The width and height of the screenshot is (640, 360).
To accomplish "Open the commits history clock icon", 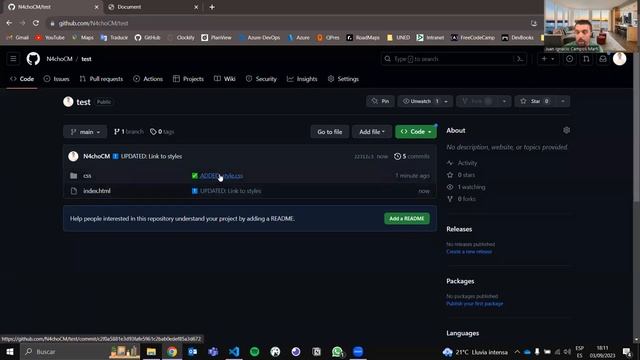I will click(x=397, y=156).
